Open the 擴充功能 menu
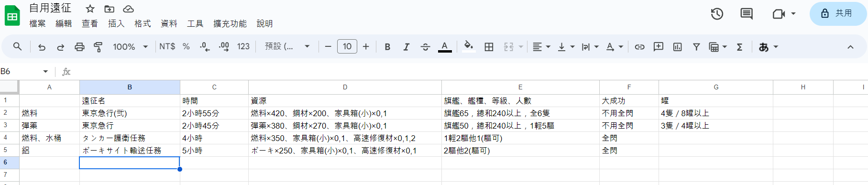The height and width of the screenshot is (185, 868). coord(230,23)
